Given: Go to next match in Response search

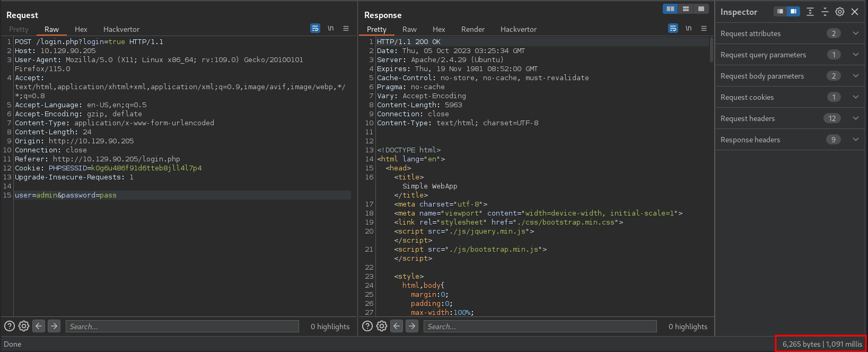Looking at the screenshot, I should pos(412,326).
